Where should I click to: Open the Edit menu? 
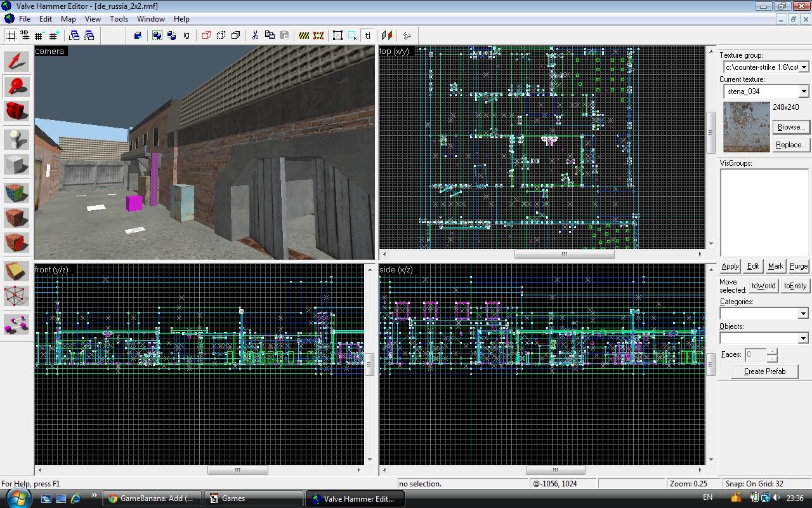(x=46, y=19)
